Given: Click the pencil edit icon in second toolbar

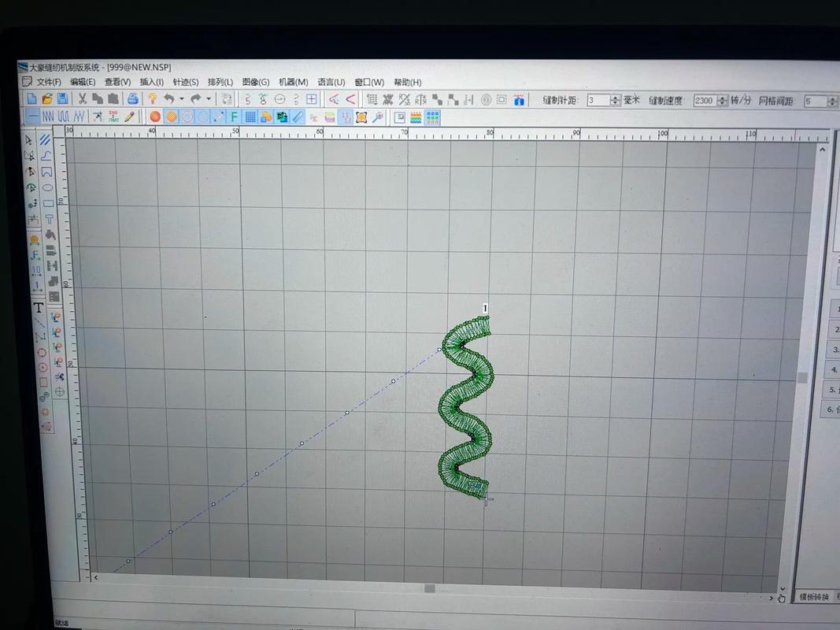Looking at the screenshot, I should click(x=129, y=117).
